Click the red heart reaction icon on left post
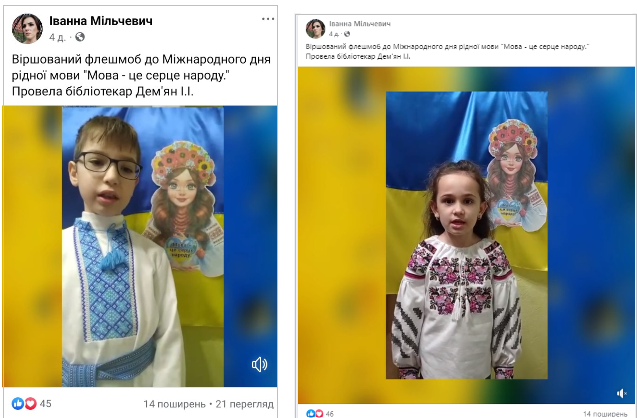Viewport: 637px width, 418px height. coord(30,403)
